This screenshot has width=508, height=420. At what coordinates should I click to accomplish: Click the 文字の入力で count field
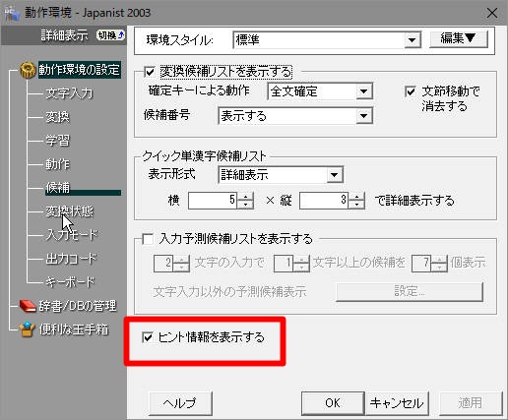(163, 264)
